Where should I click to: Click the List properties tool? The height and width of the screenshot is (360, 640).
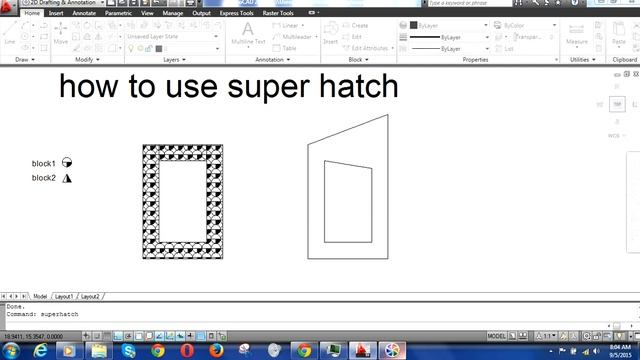(x=504, y=49)
